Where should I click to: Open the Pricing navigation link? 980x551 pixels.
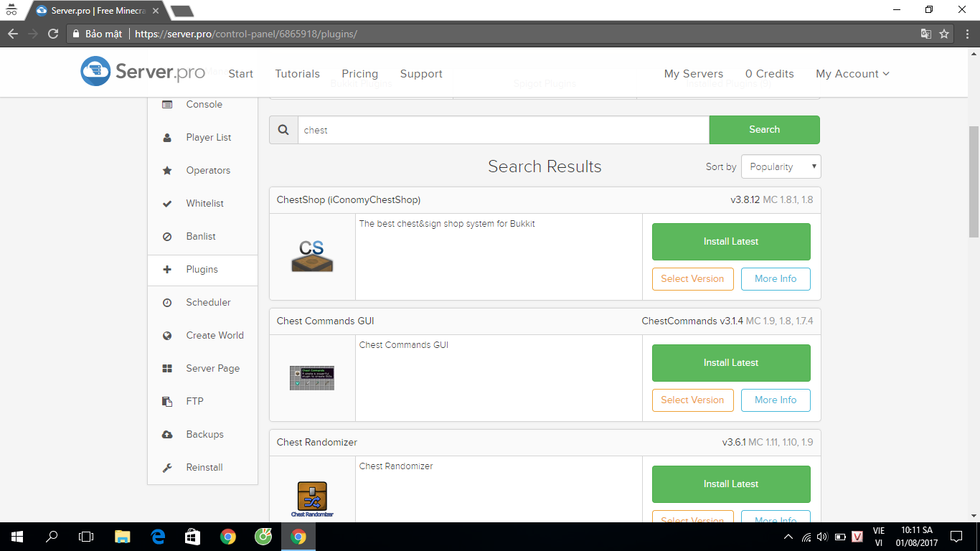(360, 74)
